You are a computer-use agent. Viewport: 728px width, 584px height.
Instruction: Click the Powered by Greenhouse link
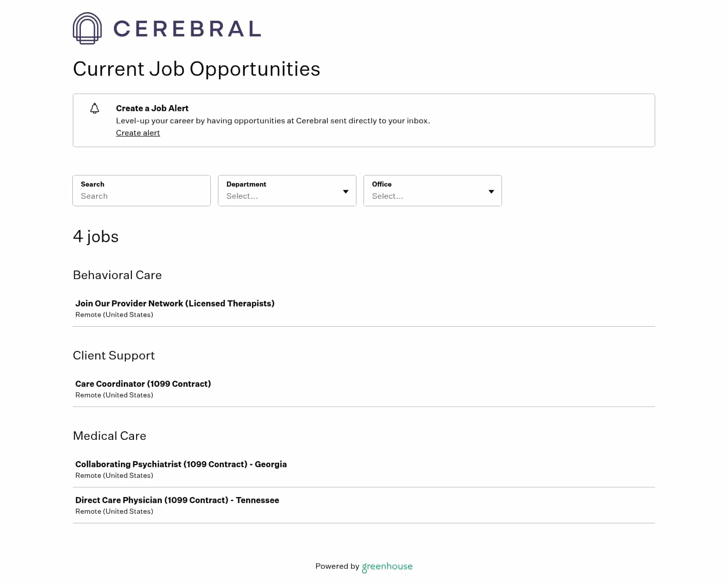[363, 567]
